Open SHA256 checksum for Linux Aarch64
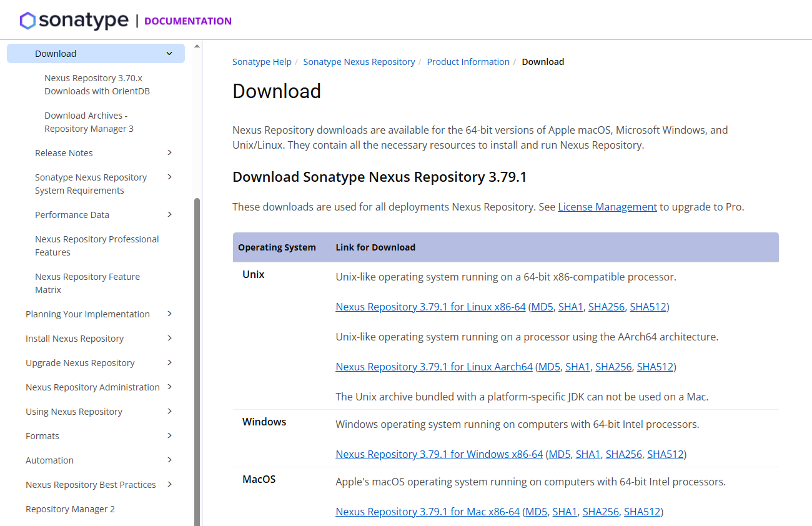 pos(613,367)
